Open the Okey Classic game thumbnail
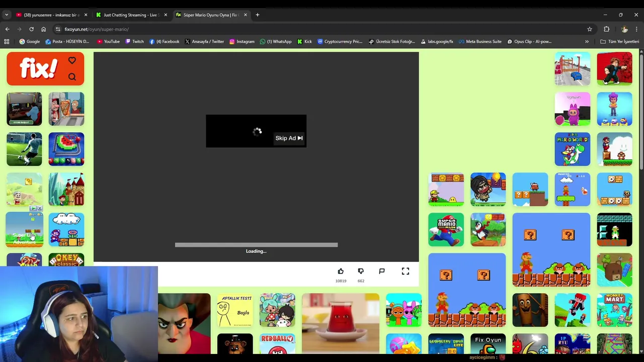 (66, 259)
